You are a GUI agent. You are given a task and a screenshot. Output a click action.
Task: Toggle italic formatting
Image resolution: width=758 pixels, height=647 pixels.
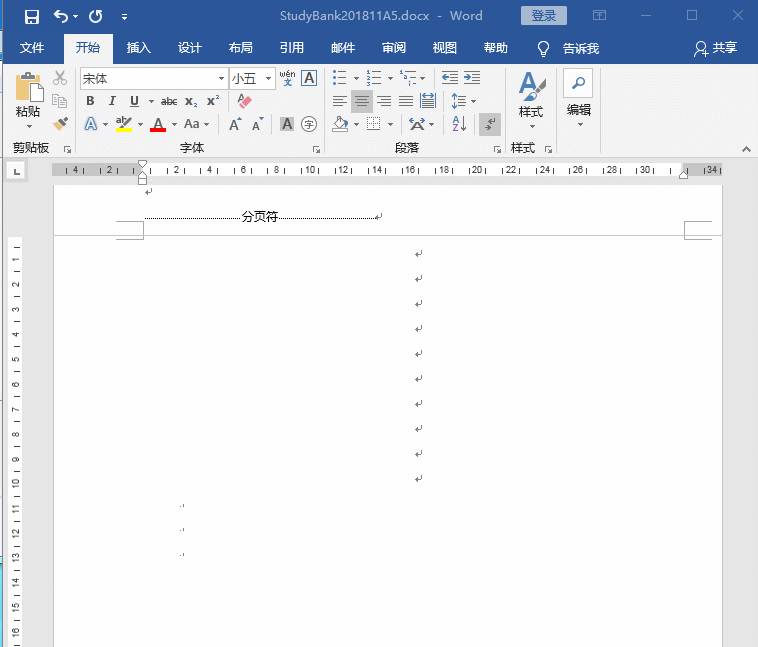pyautogui.click(x=112, y=101)
